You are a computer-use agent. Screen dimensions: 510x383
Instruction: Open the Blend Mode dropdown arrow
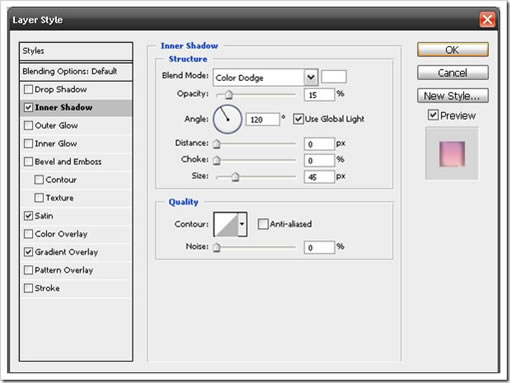point(311,77)
